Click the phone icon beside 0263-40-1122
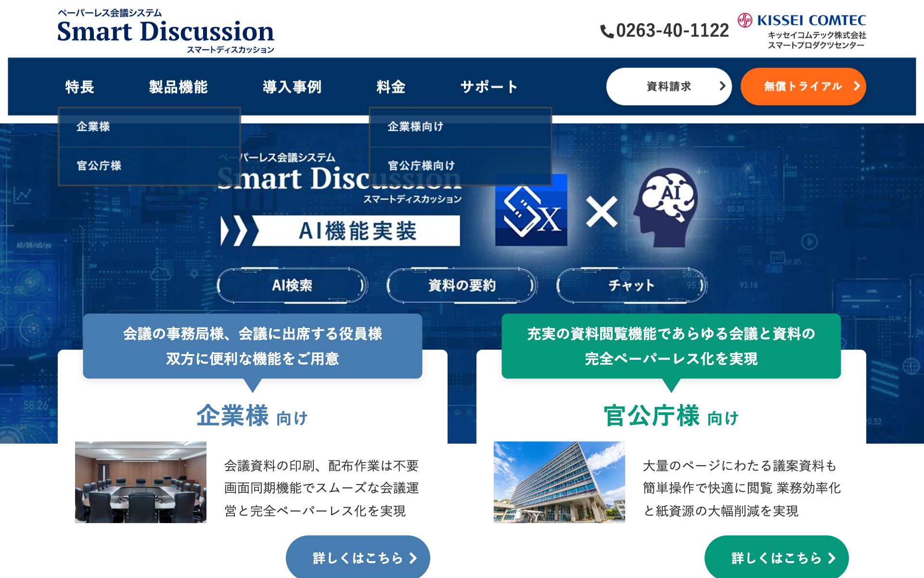924x578 pixels. pos(607,32)
